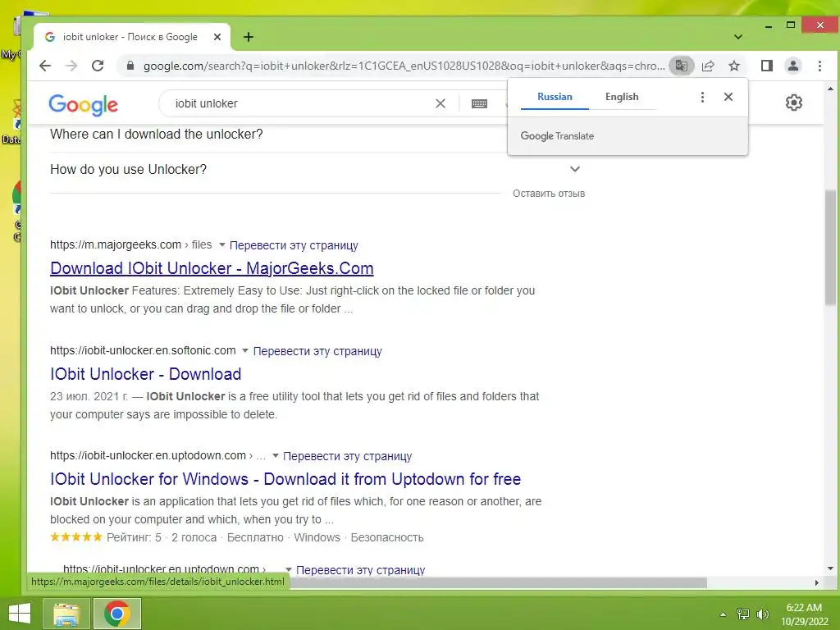The image size is (840, 630).
Task: Close the iobit unloker tab
Action: [217, 37]
